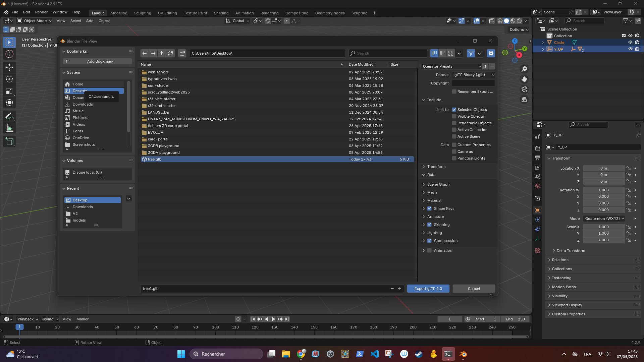Select the tree.glb file in list

(x=155, y=159)
